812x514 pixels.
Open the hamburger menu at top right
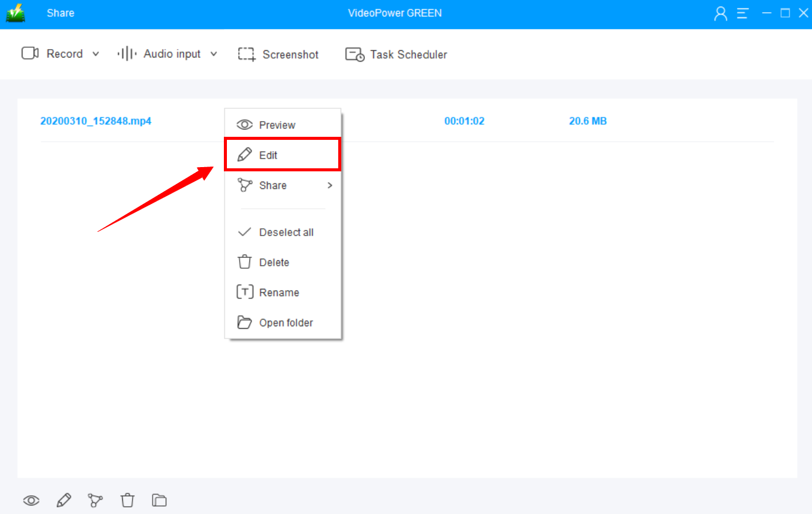pos(742,13)
